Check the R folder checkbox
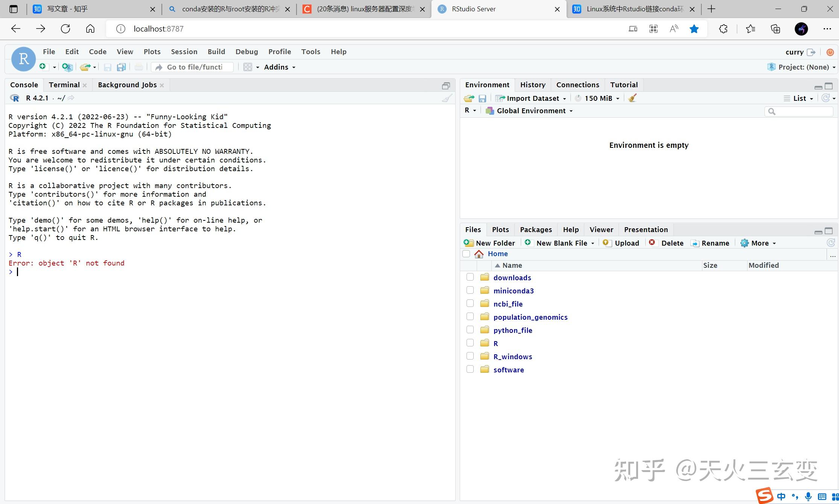This screenshot has height=504, width=839. click(470, 343)
